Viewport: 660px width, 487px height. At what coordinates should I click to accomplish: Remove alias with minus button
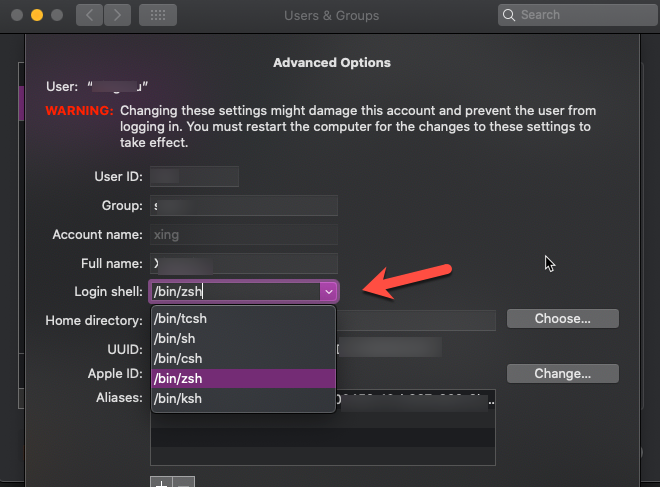[x=184, y=482]
